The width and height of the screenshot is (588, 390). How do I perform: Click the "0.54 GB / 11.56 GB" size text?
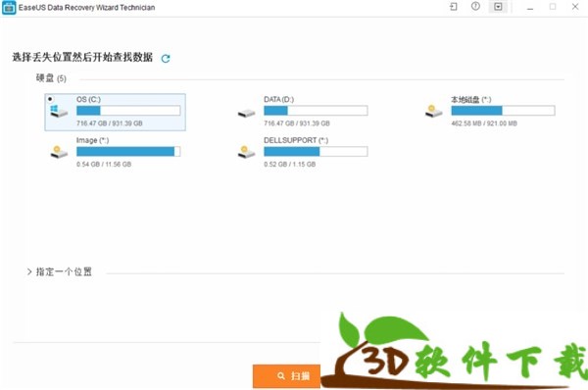click(104, 165)
